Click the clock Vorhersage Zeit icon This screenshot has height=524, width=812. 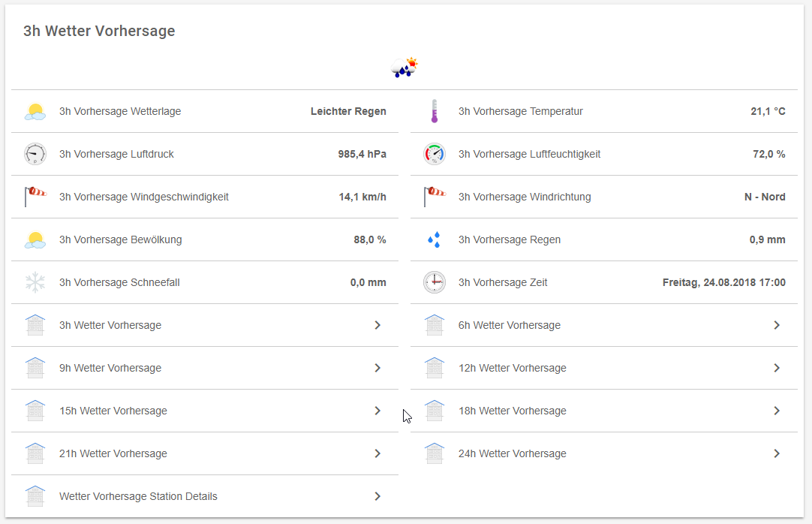[434, 282]
